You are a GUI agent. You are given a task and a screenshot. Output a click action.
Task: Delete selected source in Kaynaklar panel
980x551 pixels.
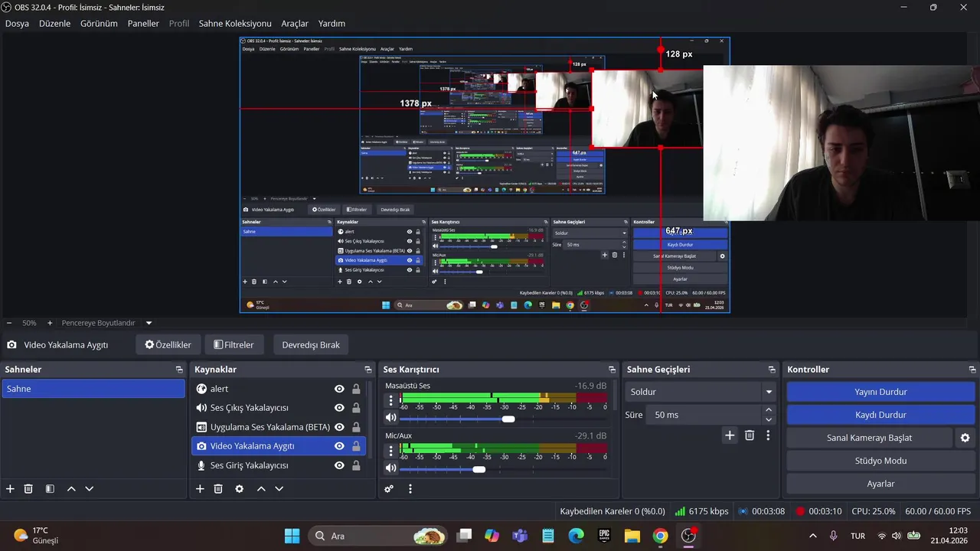point(218,488)
